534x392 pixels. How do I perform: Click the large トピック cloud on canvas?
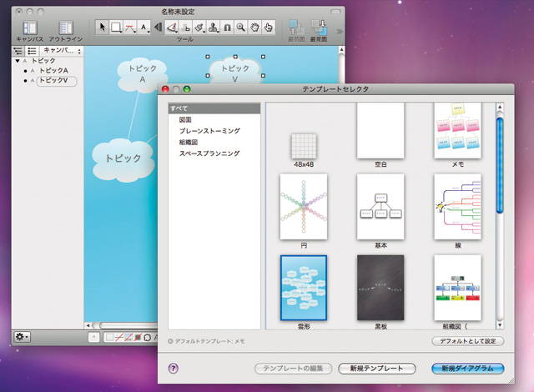123,159
